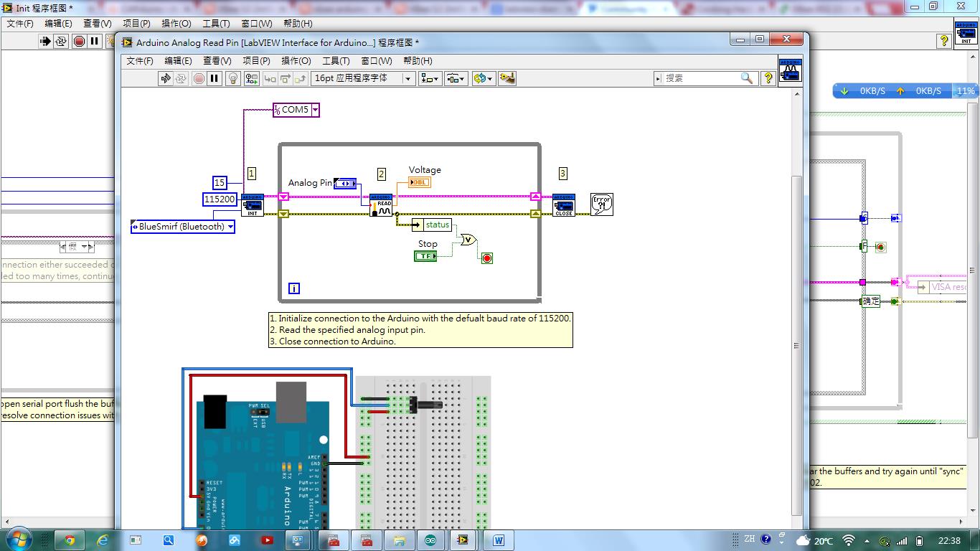Open the 工具(T) menu in Arduino Analog Read window
Image resolution: width=980 pixels, height=551 pixels.
(336, 61)
